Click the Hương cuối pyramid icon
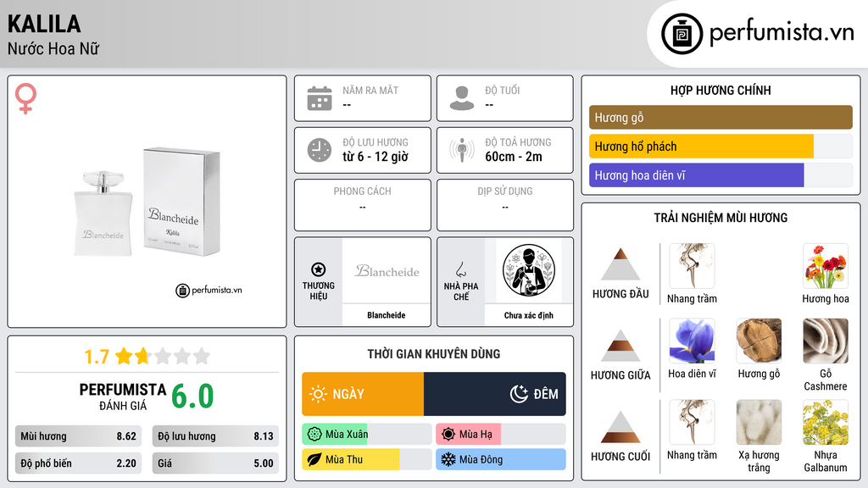The width and height of the screenshot is (868, 488). pyautogui.click(x=620, y=427)
